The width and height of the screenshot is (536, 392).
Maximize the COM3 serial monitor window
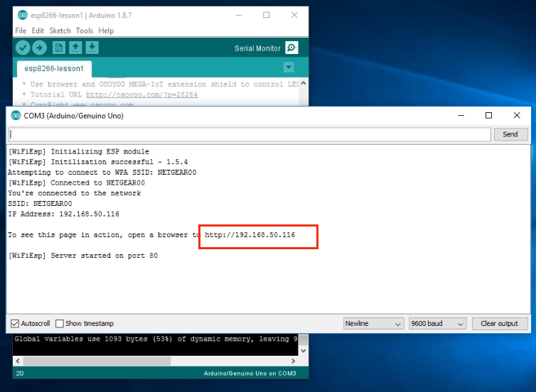(x=489, y=116)
